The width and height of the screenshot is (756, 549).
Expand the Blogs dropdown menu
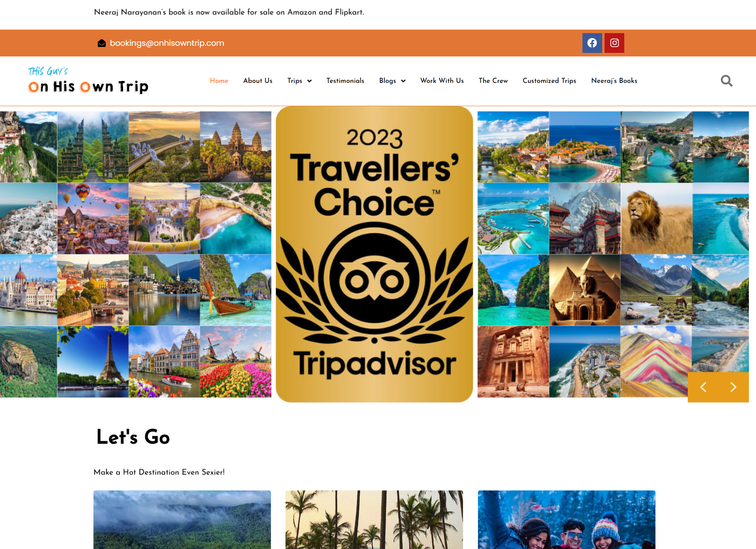392,81
